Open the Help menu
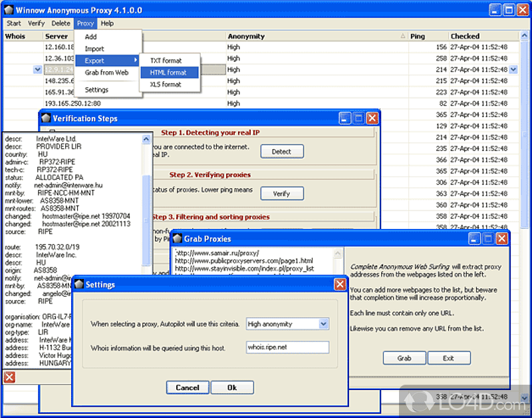 coord(107,23)
